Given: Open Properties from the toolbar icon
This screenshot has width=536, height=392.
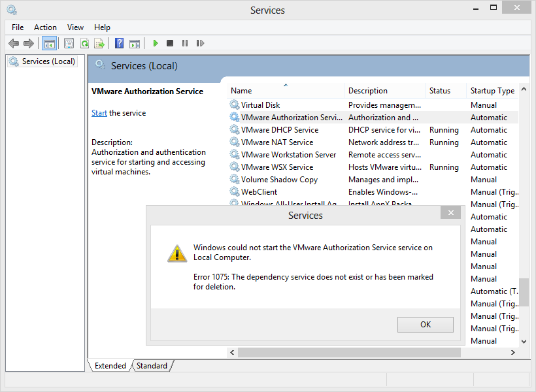Looking at the screenshot, I should (x=69, y=44).
